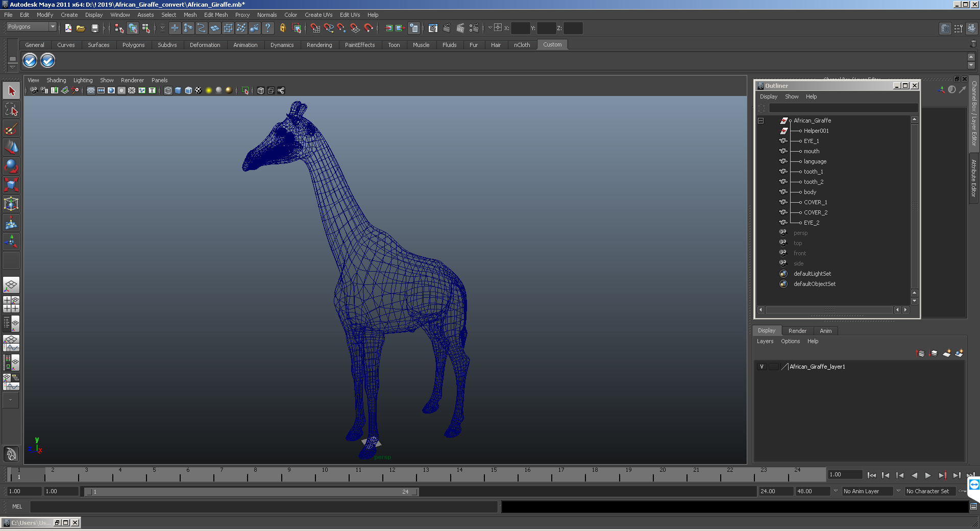Create new empty layer icon
The image size is (980, 531).
pyautogui.click(x=947, y=353)
